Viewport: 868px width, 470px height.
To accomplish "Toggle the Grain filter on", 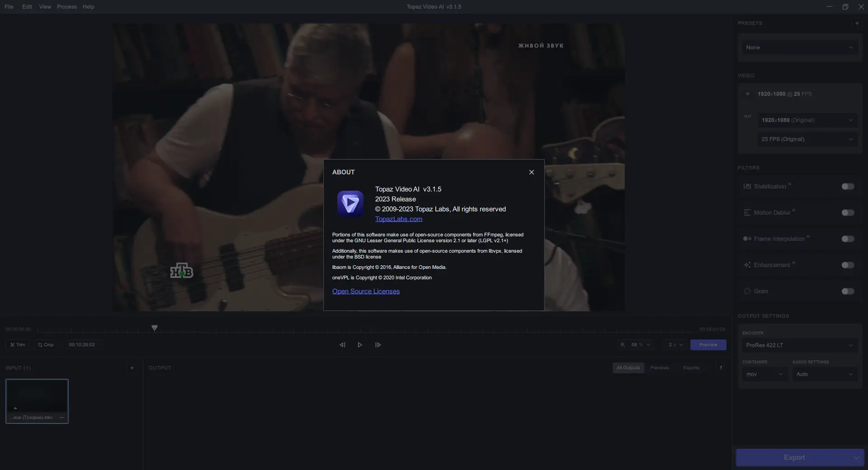I will (x=848, y=291).
